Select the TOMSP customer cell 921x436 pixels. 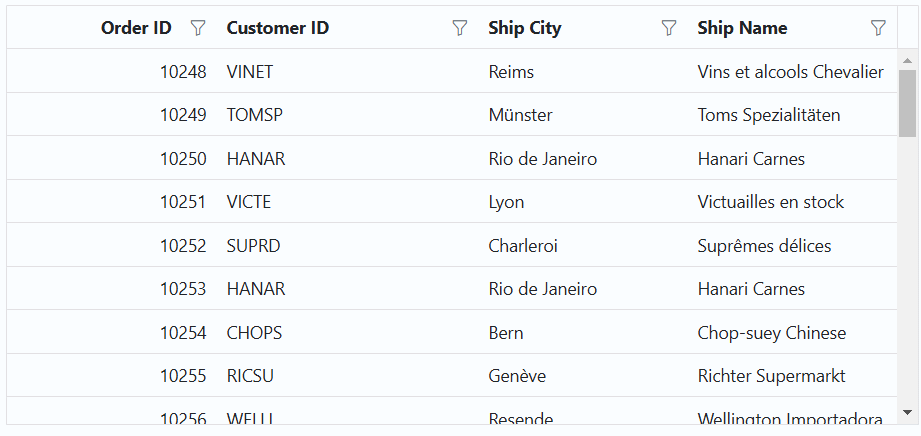255,115
